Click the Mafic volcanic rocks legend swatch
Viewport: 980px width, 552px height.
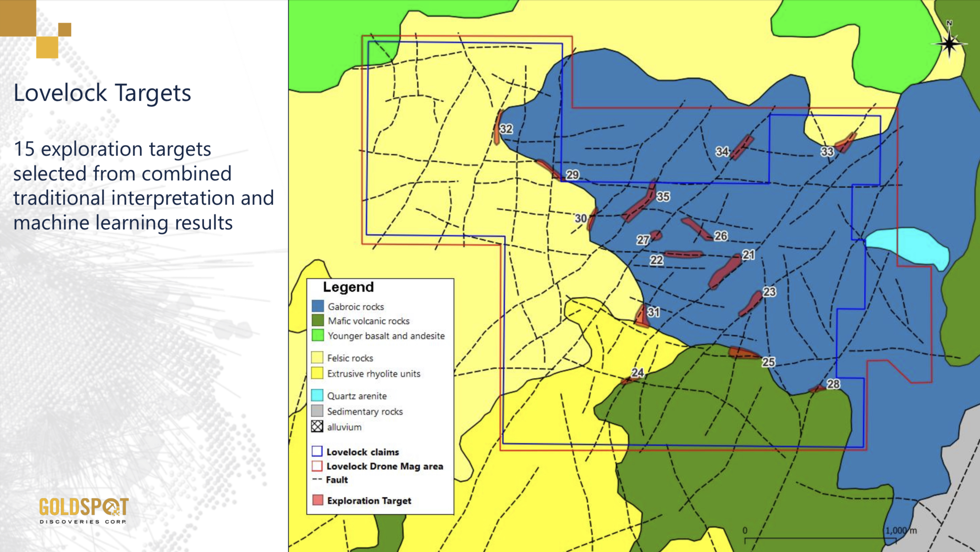coord(318,321)
